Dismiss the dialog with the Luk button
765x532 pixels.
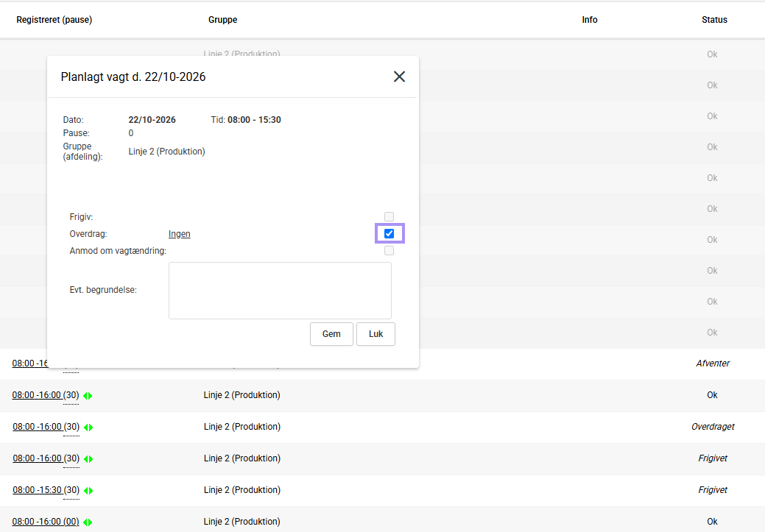pos(376,334)
